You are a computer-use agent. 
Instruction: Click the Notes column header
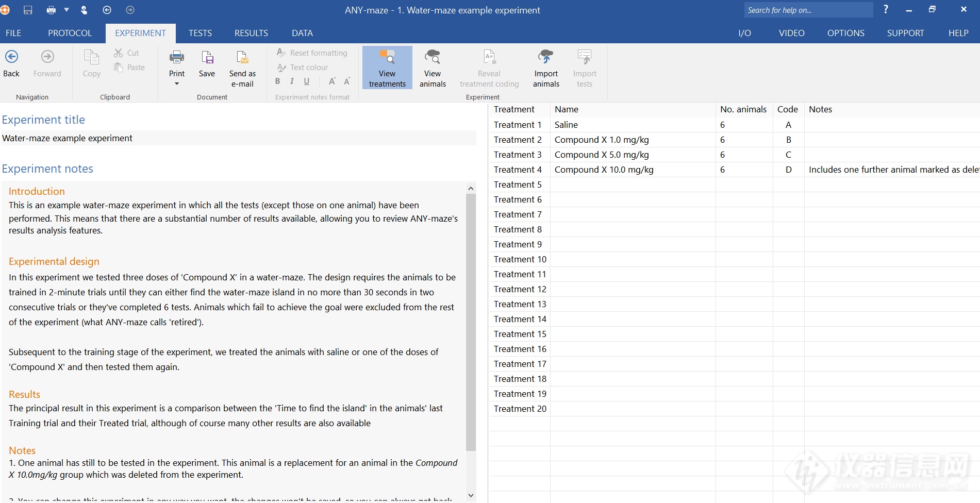click(892, 109)
